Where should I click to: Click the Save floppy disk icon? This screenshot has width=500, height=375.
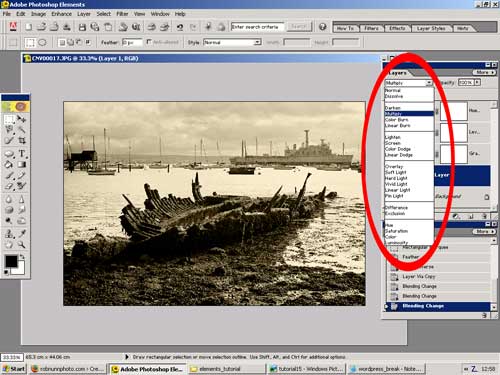pyautogui.click(x=82, y=27)
